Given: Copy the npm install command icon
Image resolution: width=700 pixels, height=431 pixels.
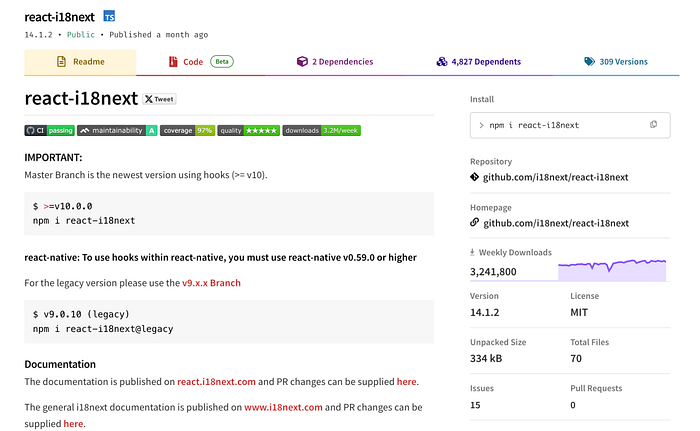Looking at the screenshot, I should point(654,125).
